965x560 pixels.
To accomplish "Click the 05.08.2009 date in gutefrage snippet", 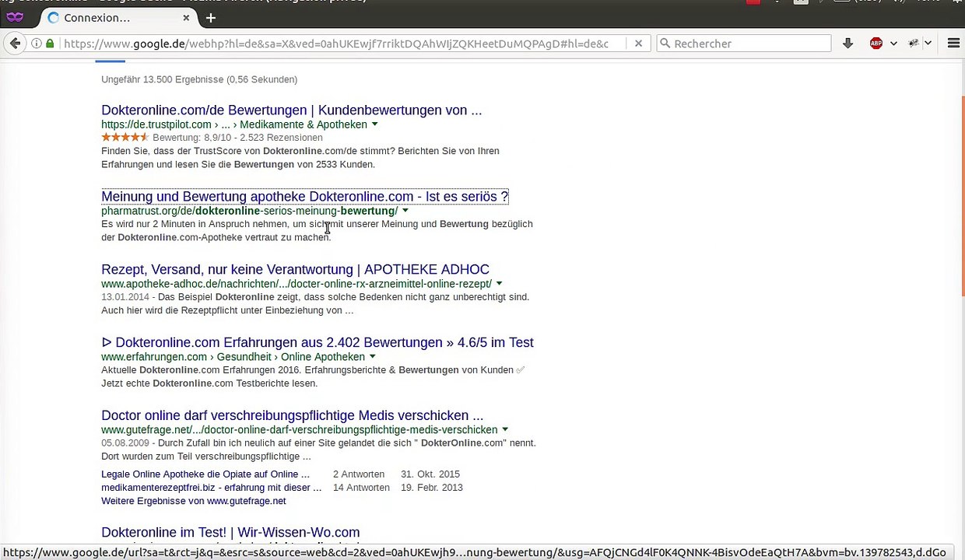I will [x=125, y=443].
